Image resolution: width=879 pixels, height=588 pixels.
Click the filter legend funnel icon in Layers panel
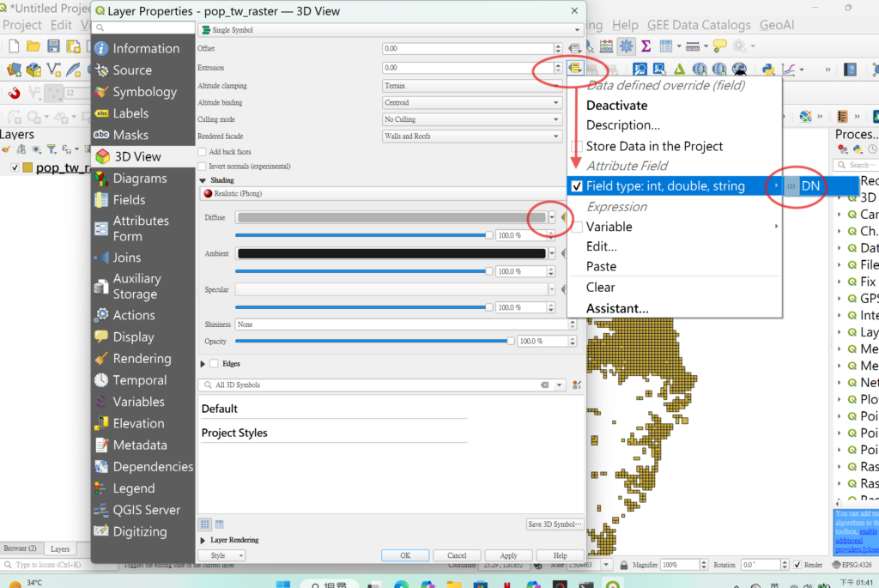pyautogui.click(x=52, y=149)
